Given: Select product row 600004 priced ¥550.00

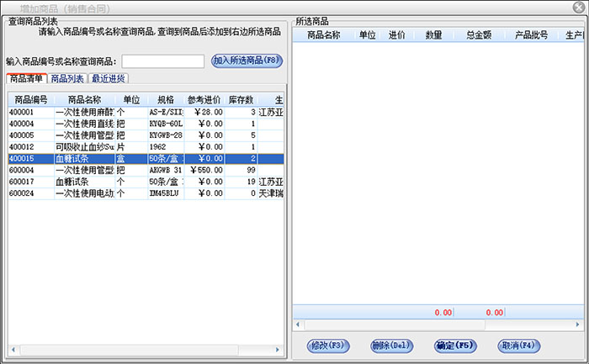Looking at the screenshot, I should [84, 170].
